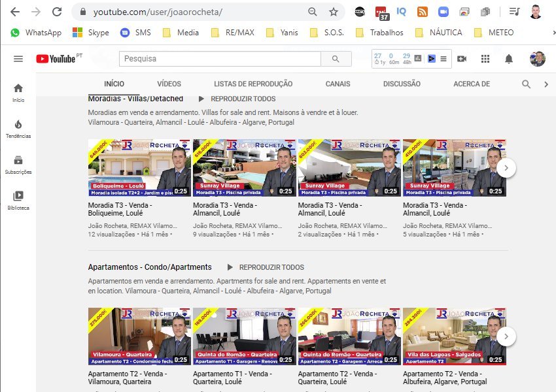Click the blue Zoom camera extension
Screen dimensions: 556x392
443,12
